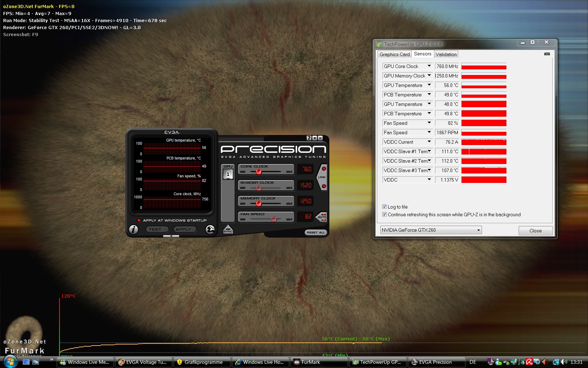Click the Fan Speed slider handle

[x=274, y=219]
